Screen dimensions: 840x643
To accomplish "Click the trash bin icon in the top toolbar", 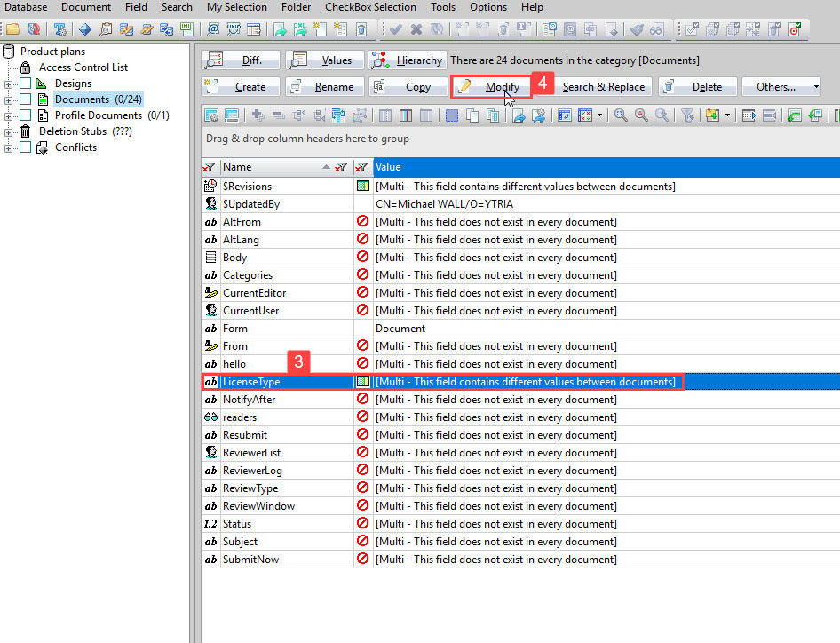I will tap(360, 28).
